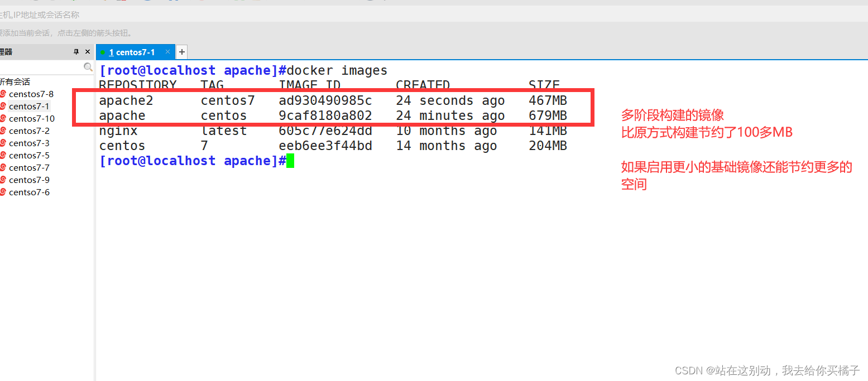Click image ID ad930490985c
Viewport: 868px width, 381px height.
point(325,100)
